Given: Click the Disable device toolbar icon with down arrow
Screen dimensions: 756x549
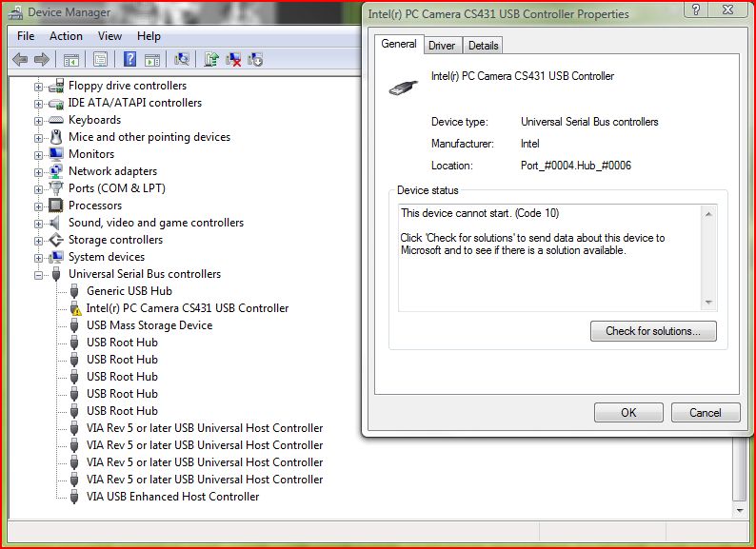Looking at the screenshot, I should (255, 60).
